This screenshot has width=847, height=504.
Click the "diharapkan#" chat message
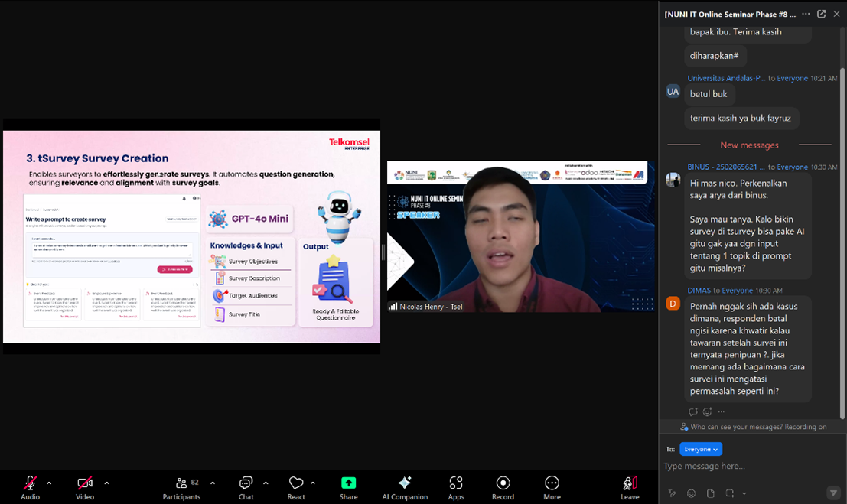point(714,56)
